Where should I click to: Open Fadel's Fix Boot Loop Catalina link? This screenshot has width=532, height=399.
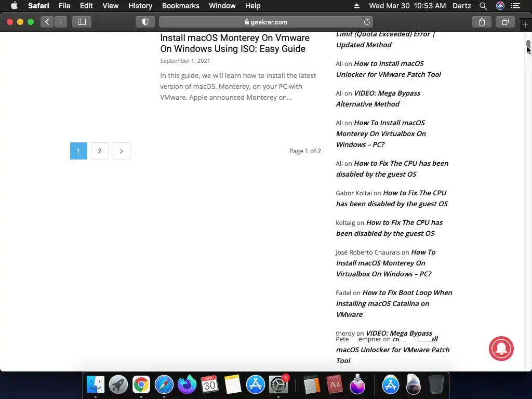point(394,303)
